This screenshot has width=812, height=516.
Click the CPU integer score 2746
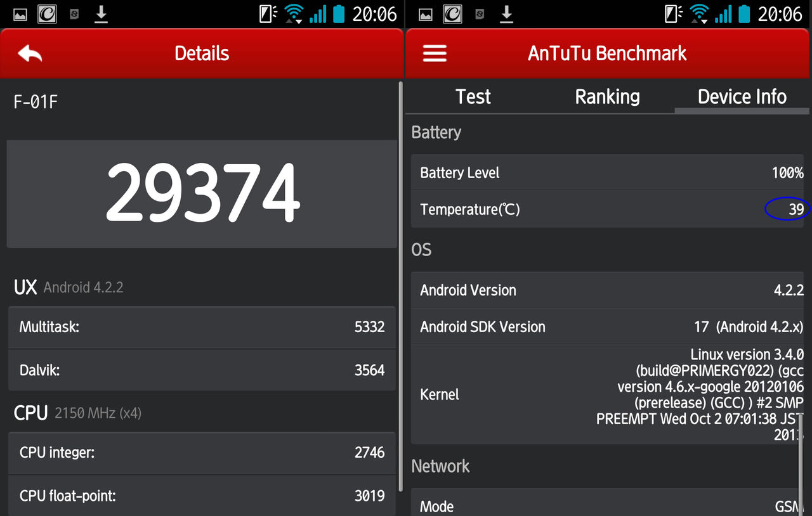(x=370, y=453)
